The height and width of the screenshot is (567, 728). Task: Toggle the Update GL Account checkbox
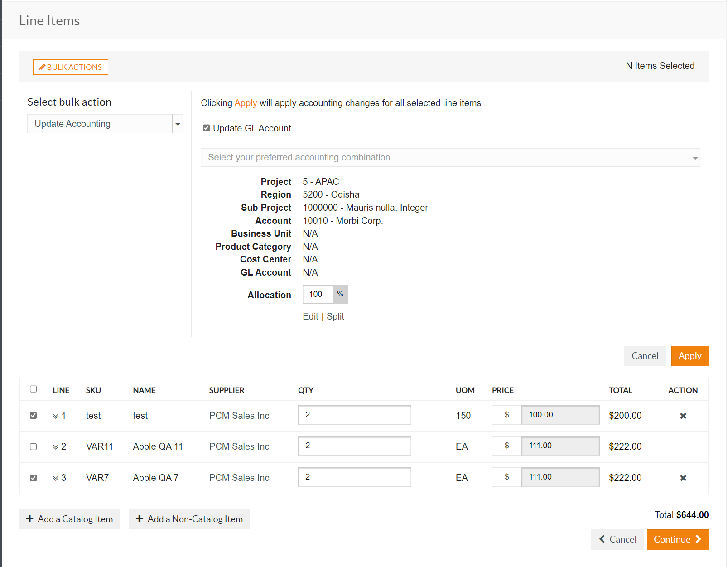click(x=206, y=128)
